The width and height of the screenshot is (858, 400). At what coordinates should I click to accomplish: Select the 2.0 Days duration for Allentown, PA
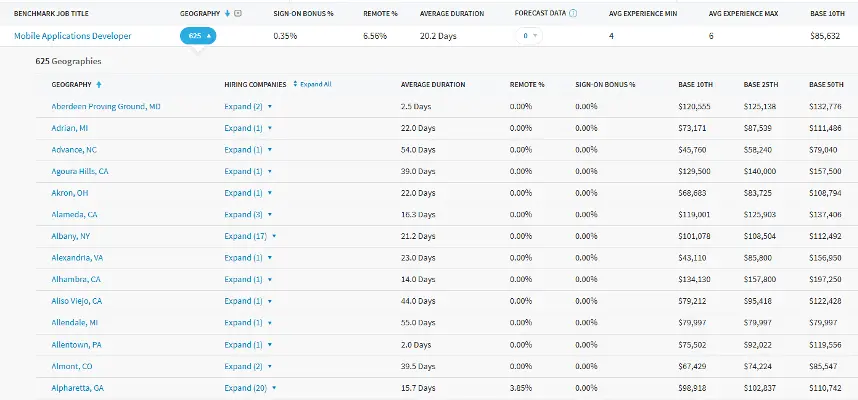coord(416,345)
